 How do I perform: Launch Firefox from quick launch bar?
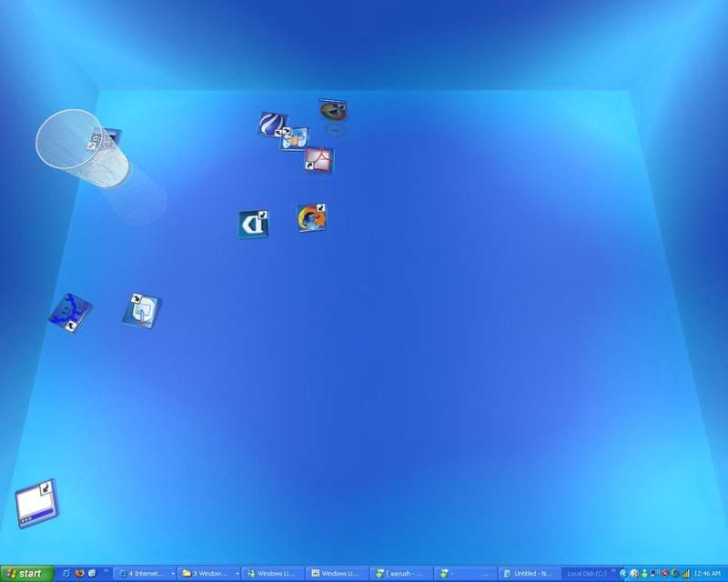79,574
